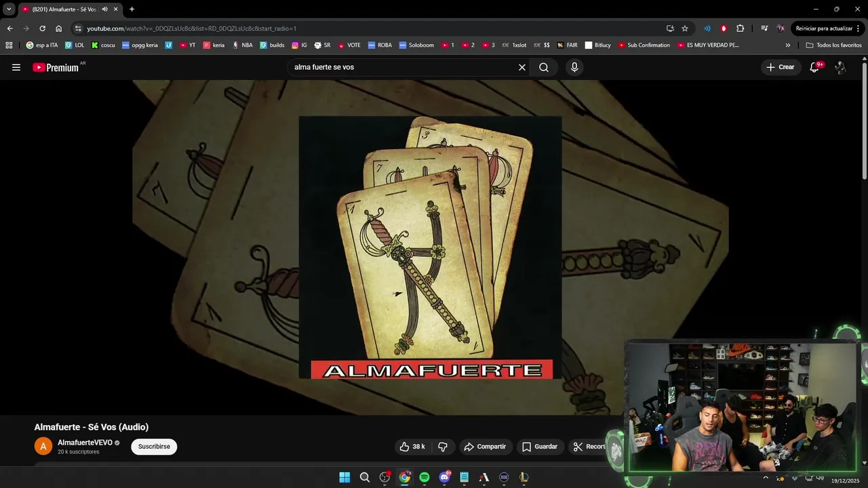The image size is (868, 488).
Task: Open Chrome media controls icon
Action: [764, 28]
